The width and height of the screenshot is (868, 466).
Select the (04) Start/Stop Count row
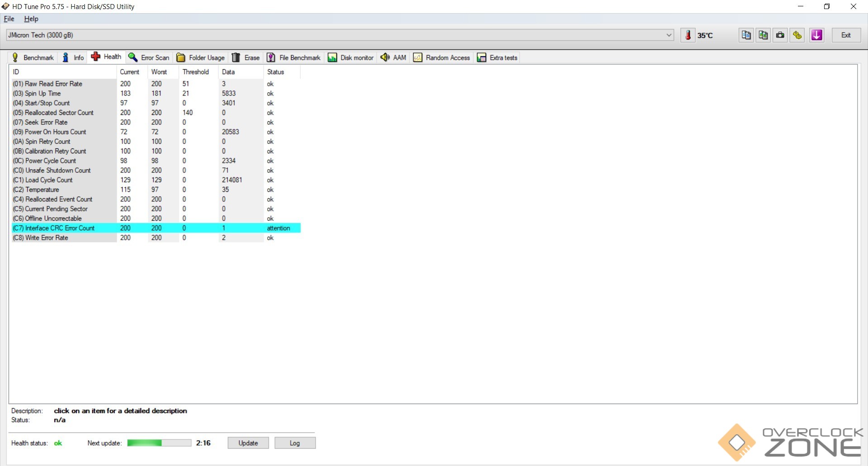pos(156,103)
